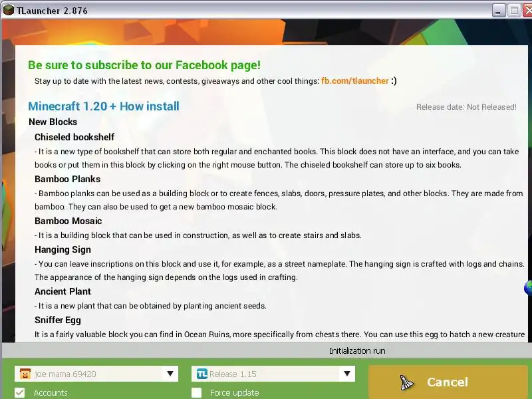532x399 pixels.
Task: Click the rocket icon on the Cancel button
Action: coord(406,382)
